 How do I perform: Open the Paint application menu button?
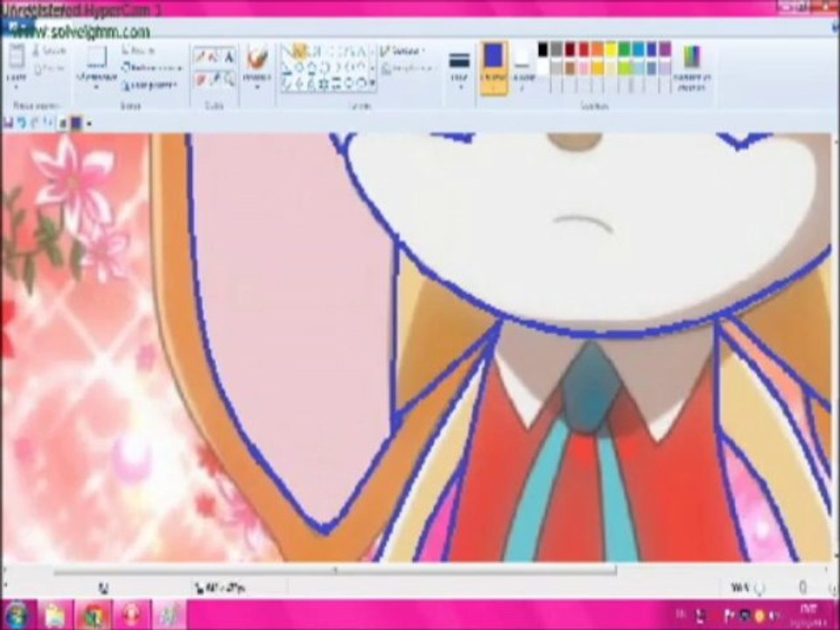click(17, 26)
